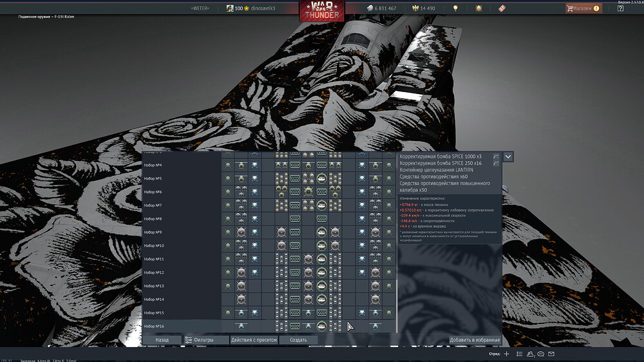Open the Магазин shop button

coord(583,8)
